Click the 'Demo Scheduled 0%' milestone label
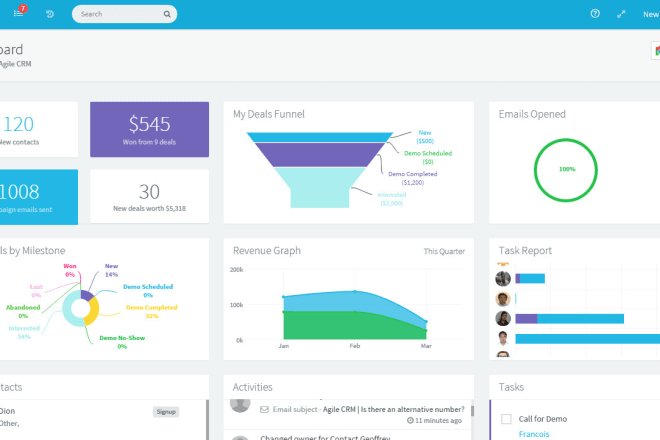660x440 pixels. (x=148, y=291)
